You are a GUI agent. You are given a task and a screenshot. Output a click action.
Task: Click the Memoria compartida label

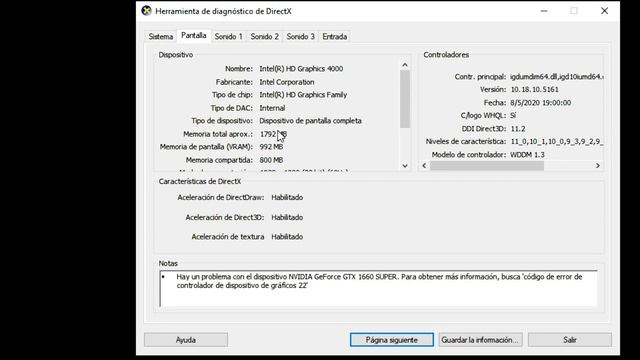click(x=219, y=160)
